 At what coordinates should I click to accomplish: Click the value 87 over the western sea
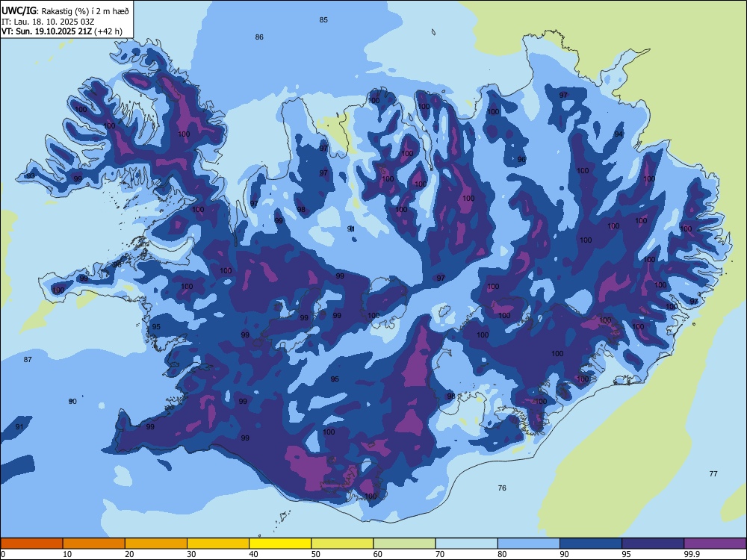coord(28,360)
